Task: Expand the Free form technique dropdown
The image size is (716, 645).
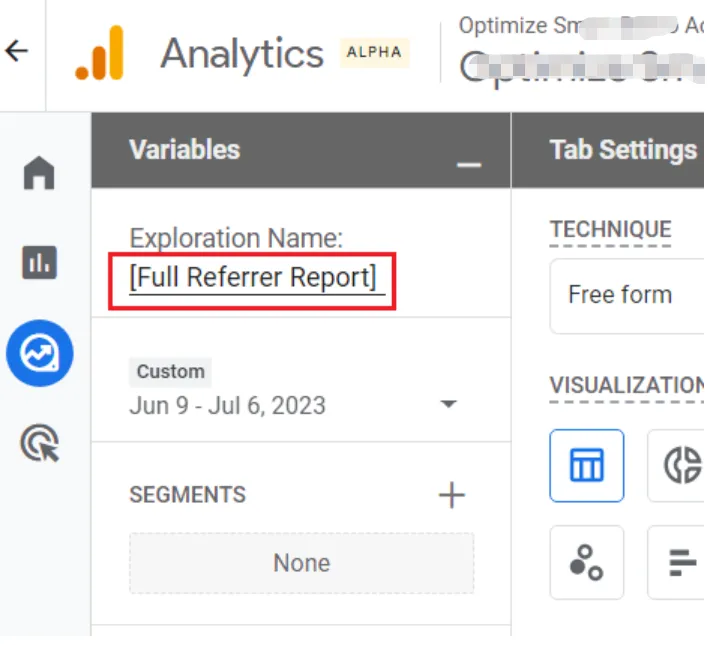Action: 628,295
